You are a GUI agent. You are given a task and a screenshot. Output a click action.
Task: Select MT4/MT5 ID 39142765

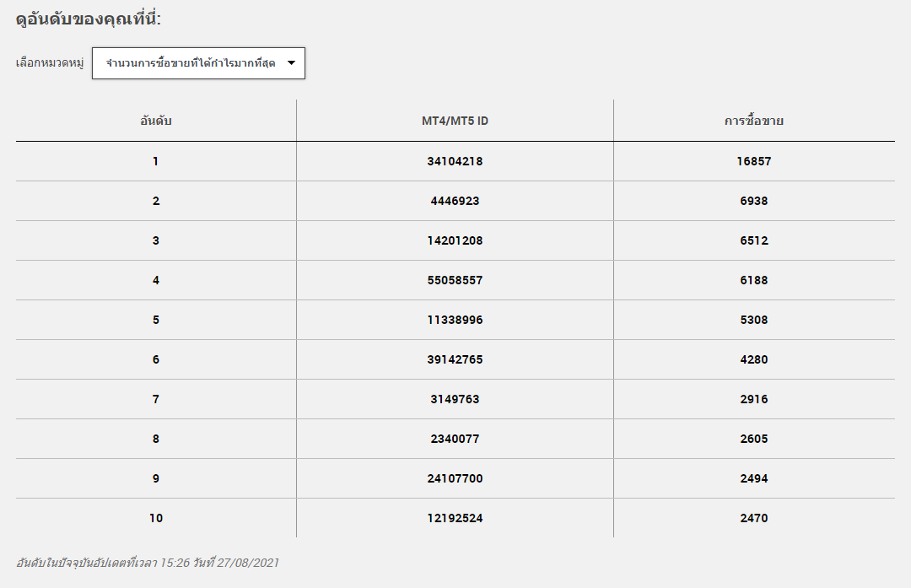(x=455, y=359)
